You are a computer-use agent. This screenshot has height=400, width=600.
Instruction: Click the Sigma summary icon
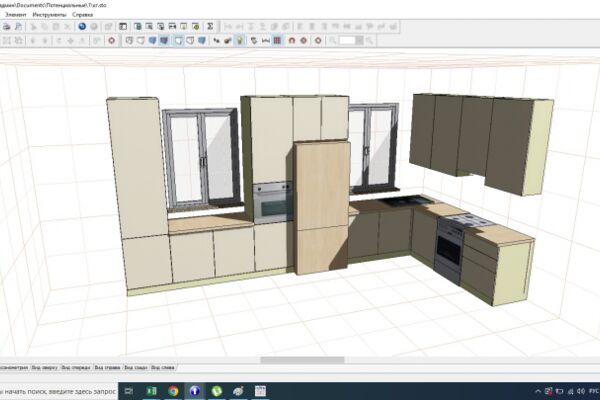[x=210, y=26]
